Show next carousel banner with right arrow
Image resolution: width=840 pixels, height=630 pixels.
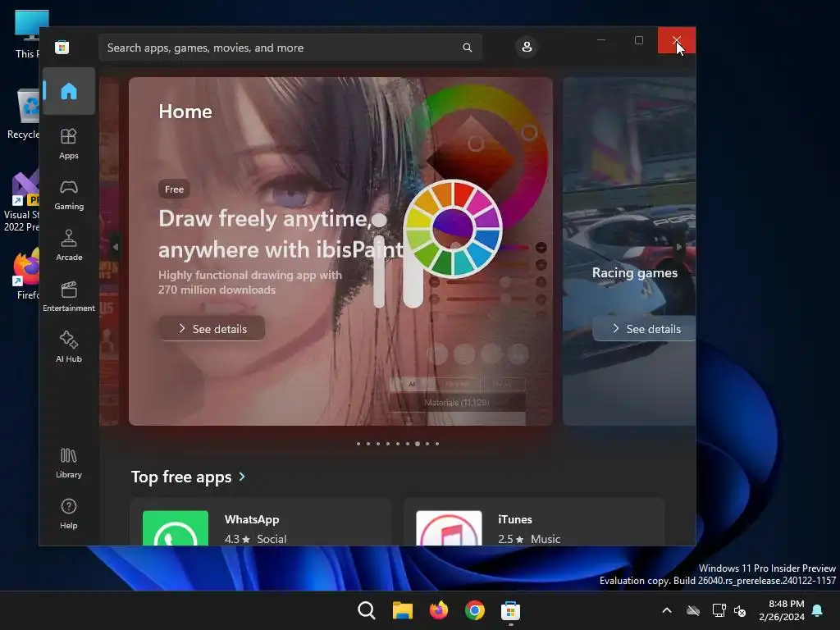point(678,247)
